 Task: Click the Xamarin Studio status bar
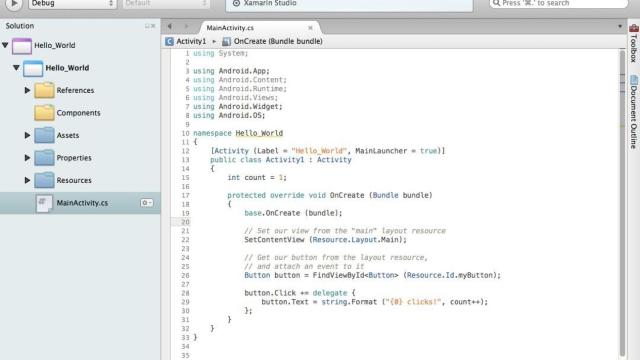coord(349,4)
